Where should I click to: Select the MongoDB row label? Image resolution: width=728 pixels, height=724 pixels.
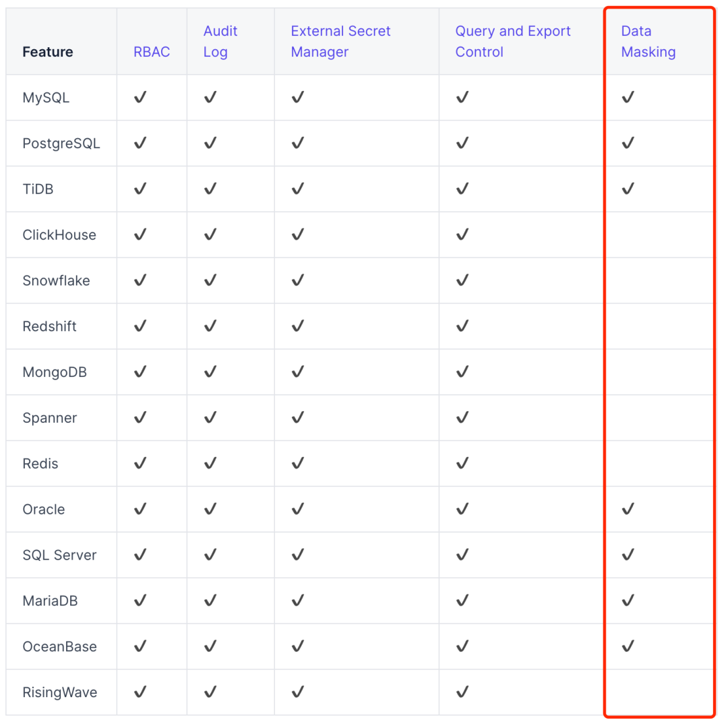tap(55, 372)
